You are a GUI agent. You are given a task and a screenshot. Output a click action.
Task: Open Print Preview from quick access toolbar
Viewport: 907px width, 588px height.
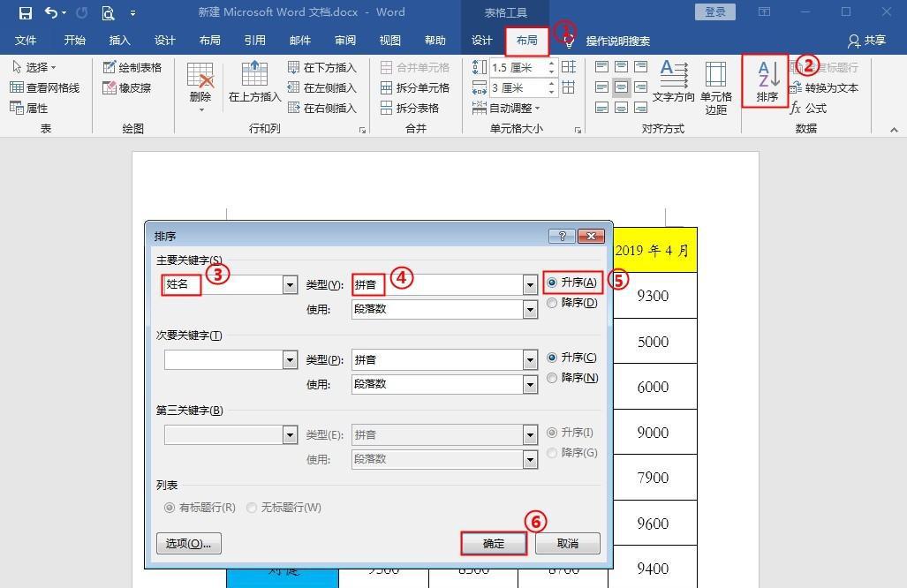(x=108, y=12)
